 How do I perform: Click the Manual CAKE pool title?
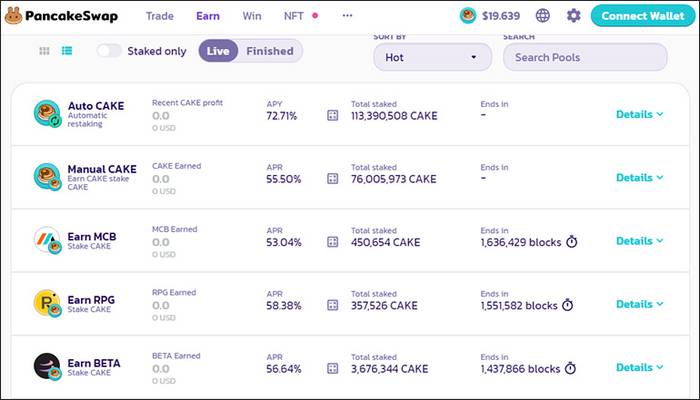coord(102,169)
